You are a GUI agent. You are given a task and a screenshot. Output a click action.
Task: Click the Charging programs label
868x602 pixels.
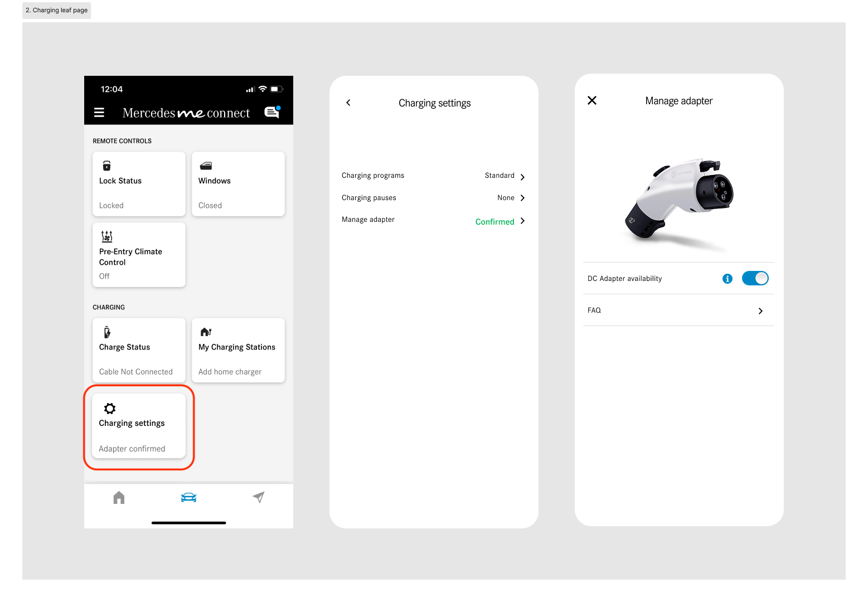click(373, 176)
